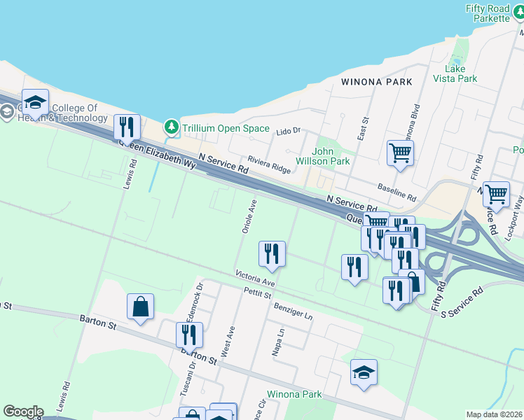
Task: Select the Lewis Rd label near the highway
Action: 130,174
